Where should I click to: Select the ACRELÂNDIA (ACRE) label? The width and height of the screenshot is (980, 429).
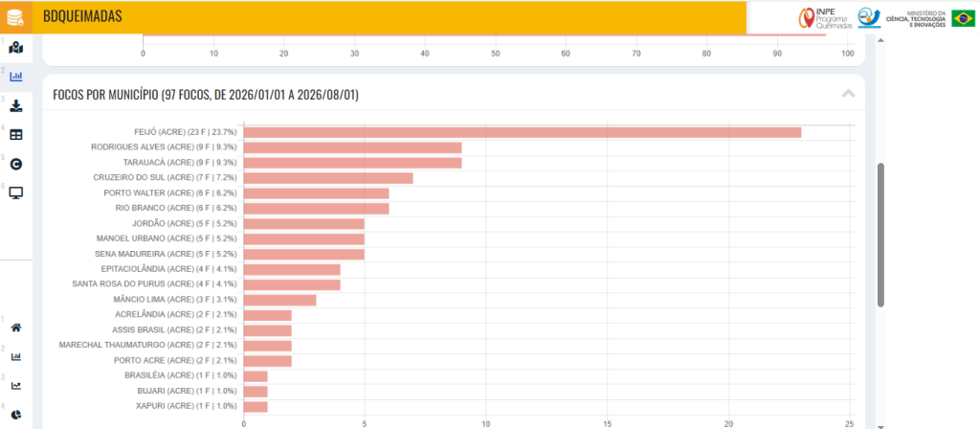[177, 315]
